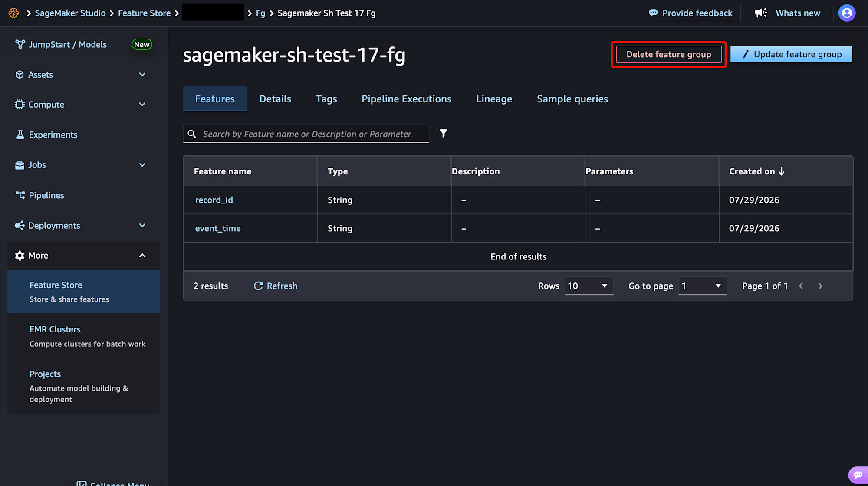Switch to the Tags tab
868x486 pixels.
click(x=326, y=99)
